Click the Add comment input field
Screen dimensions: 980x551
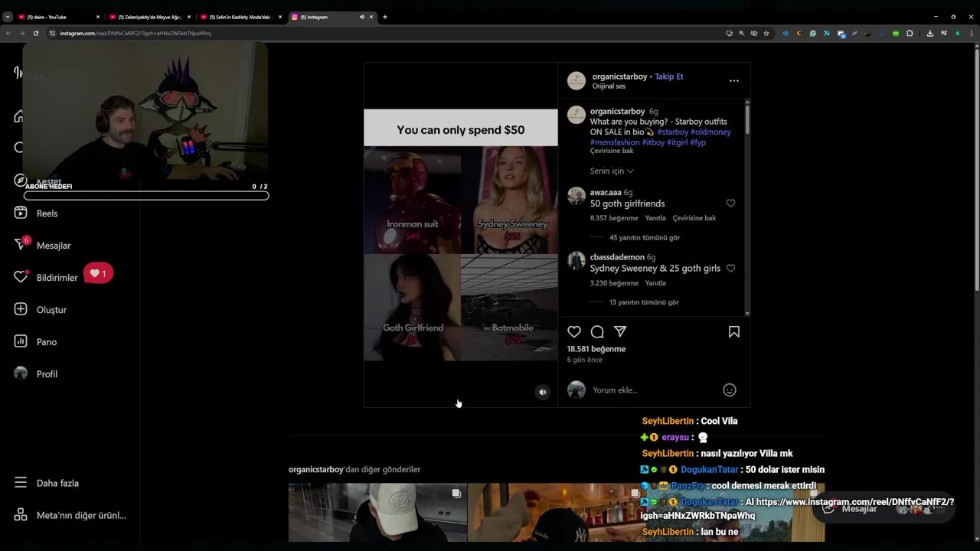pyautogui.click(x=653, y=390)
